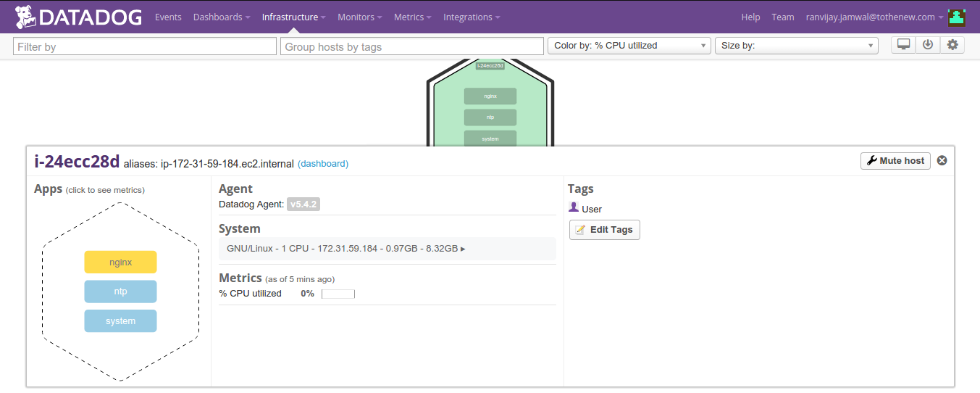Click the i-24ecc28d host name heading
Viewport: 980px width, 393px height.
77,161
